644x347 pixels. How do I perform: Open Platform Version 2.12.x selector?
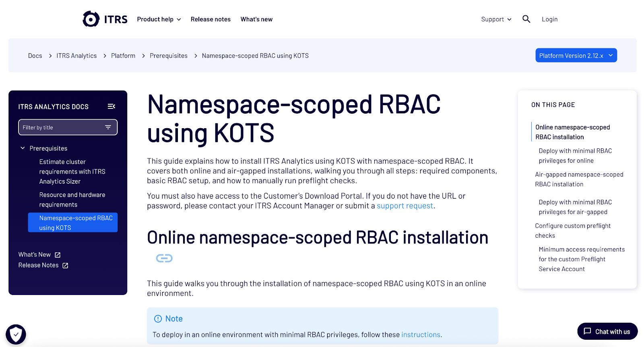pyautogui.click(x=576, y=55)
